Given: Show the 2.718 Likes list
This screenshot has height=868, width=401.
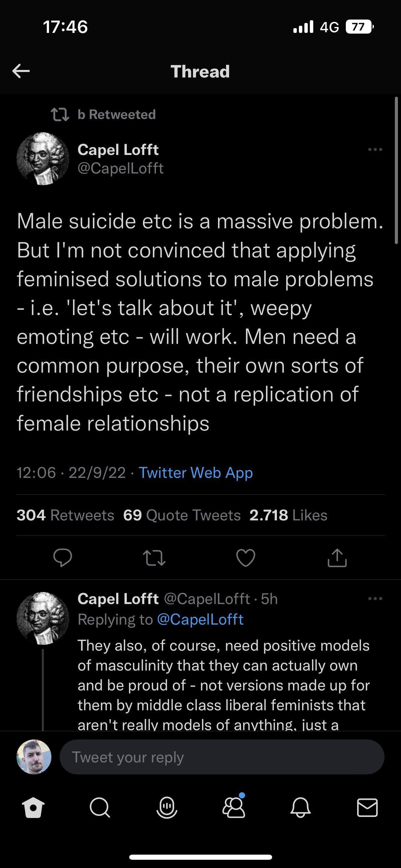Looking at the screenshot, I should pyautogui.click(x=288, y=515).
